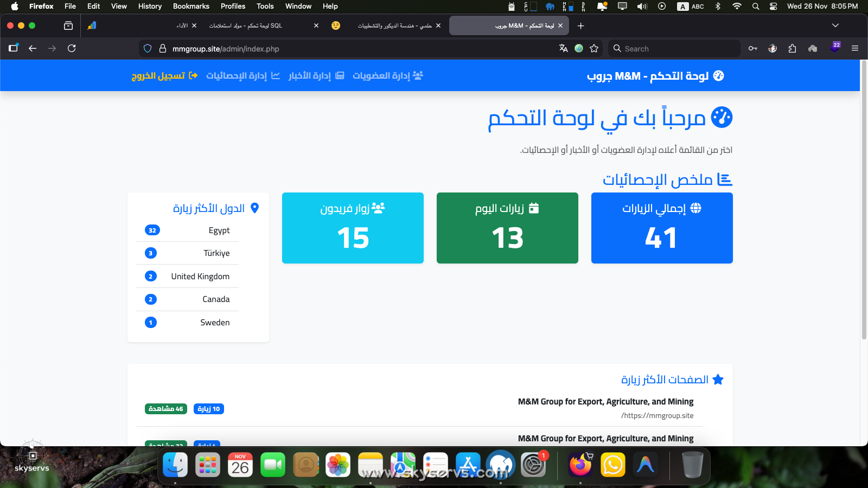The width and height of the screenshot is (868, 488).
Task: Click the translate page icon in the address bar
Action: (563, 48)
